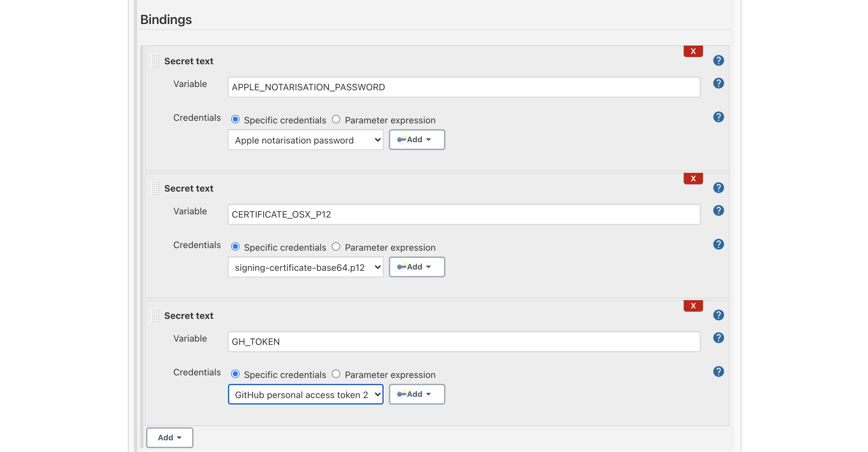
Task: Click bottom Add button to add binding
Action: (169, 437)
